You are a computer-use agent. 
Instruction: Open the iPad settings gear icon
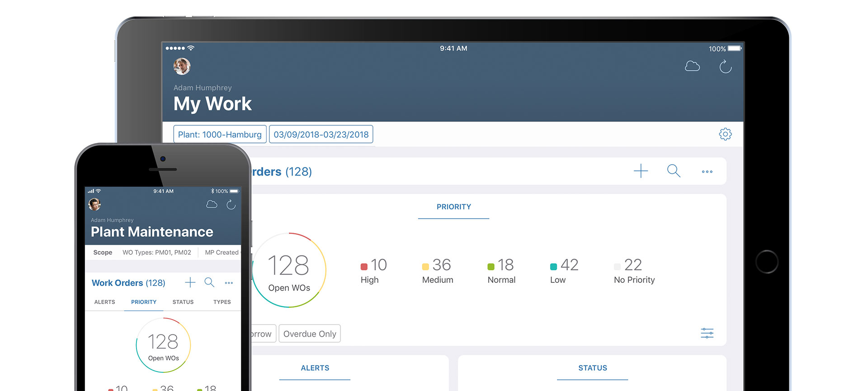tap(725, 134)
